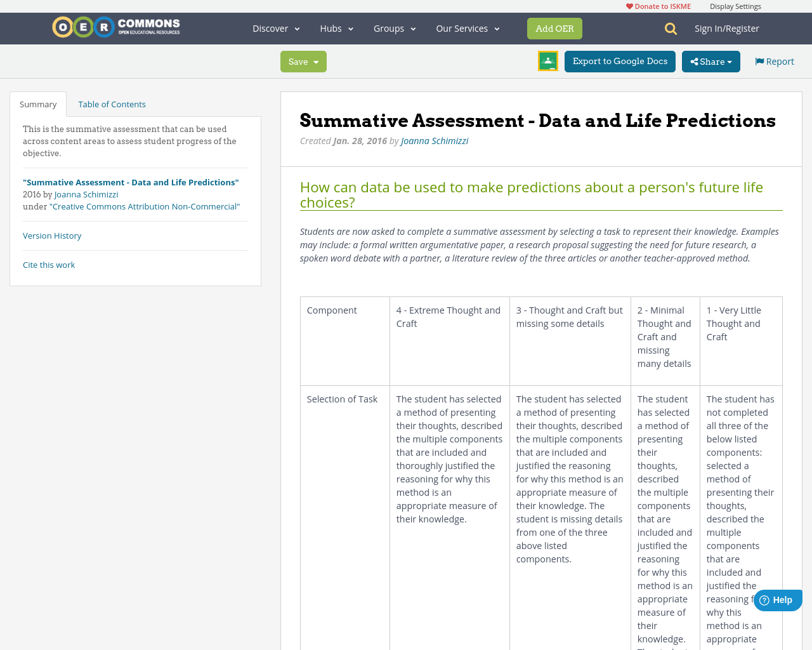Click the OER Commons logo
812x650 pixels.
115,25
